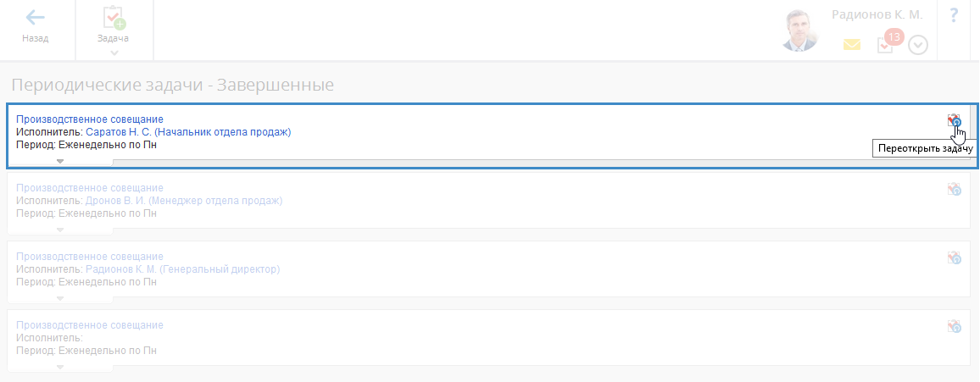Open dropdown arrow under Задача button
The image size is (980, 382).
click(114, 53)
